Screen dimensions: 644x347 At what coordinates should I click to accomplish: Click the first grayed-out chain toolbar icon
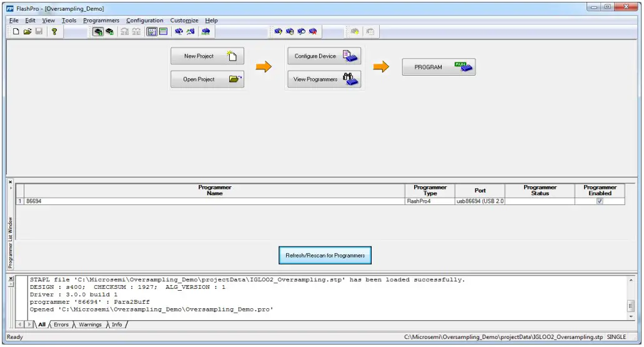click(x=125, y=32)
